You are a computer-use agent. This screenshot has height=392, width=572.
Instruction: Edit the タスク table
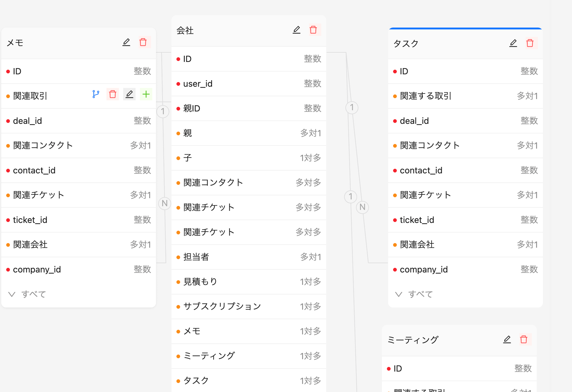513,43
